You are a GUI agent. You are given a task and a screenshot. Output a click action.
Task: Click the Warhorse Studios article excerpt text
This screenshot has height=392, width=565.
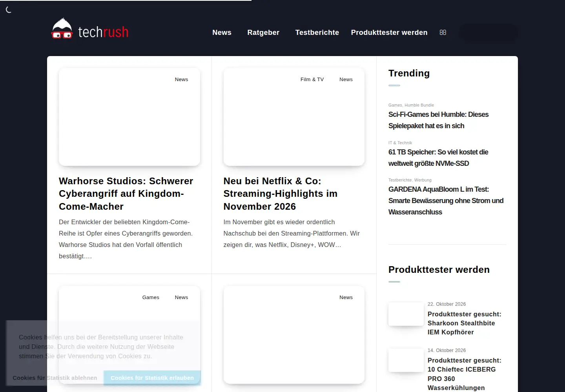click(x=126, y=239)
